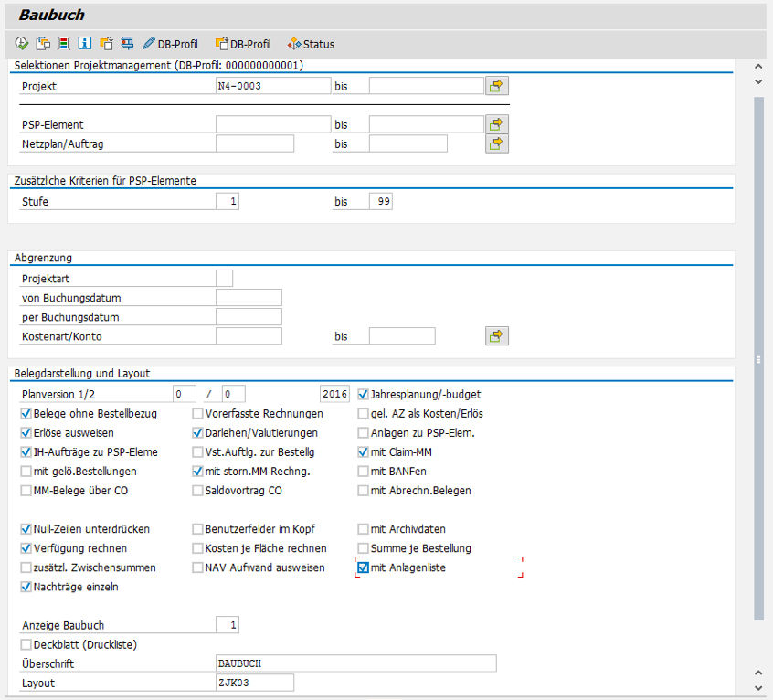Click the Status toolbar button
The image size is (773, 700).
coord(311,44)
